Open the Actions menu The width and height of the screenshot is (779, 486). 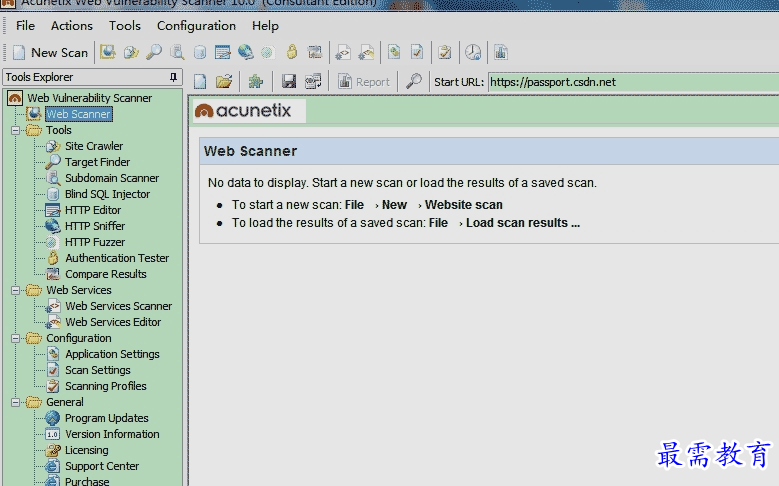pyautogui.click(x=72, y=26)
